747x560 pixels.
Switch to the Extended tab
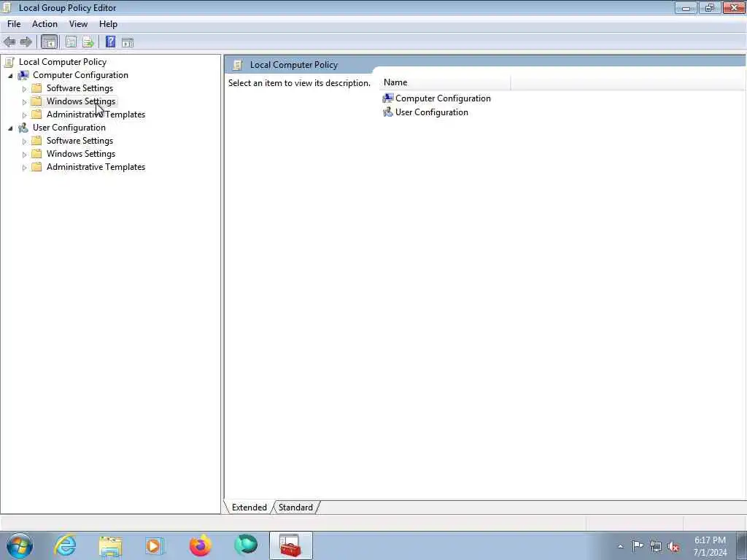click(249, 507)
